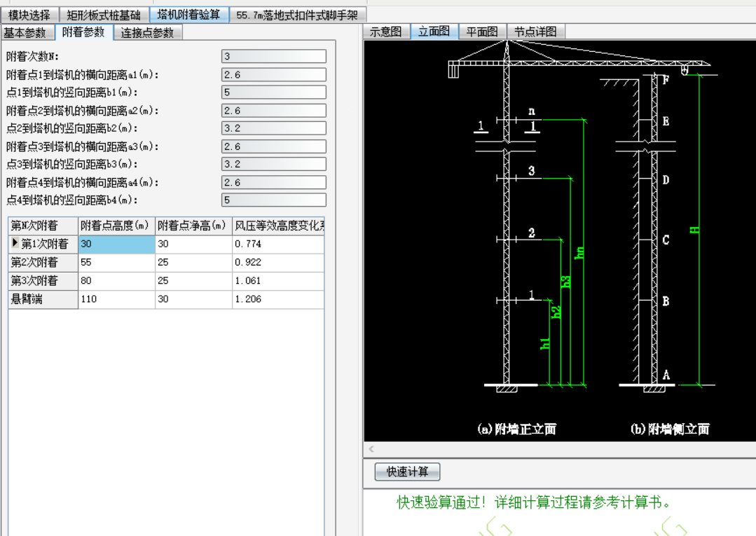Click net height cell in 第1次附着 row
This screenshot has height=536, width=756.
coord(194,244)
